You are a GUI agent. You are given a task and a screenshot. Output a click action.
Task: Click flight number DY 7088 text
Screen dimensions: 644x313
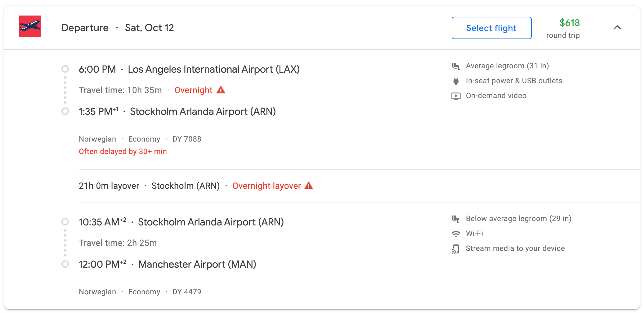coord(187,139)
